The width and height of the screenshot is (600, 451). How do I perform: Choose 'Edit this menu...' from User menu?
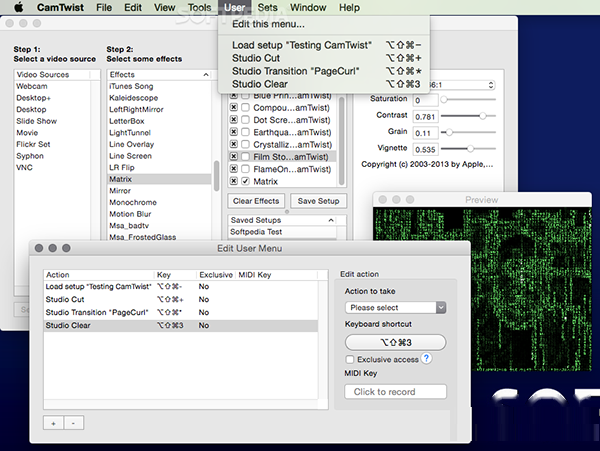click(x=324, y=24)
